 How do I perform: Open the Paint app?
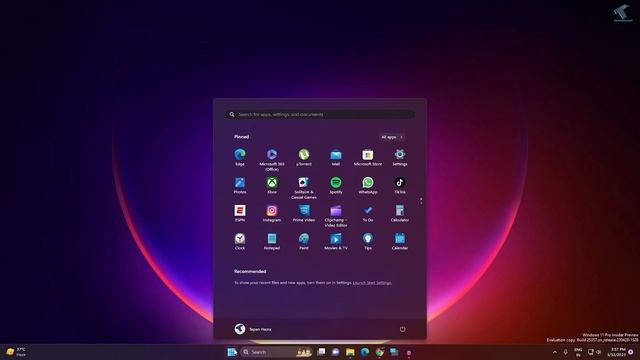click(304, 241)
